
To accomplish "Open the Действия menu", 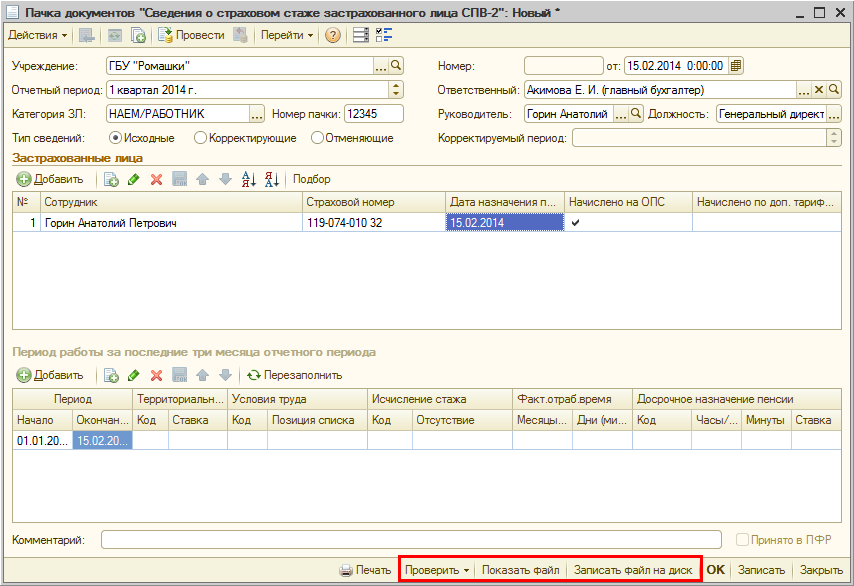I will [x=38, y=35].
